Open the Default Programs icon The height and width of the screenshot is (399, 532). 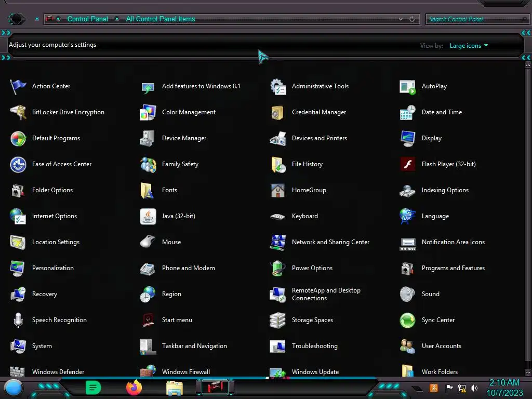click(x=18, y=138)
